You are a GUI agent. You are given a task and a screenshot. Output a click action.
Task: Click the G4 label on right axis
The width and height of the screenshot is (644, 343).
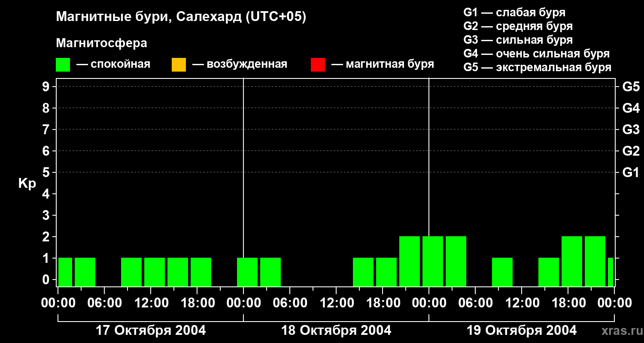point(631,108)
